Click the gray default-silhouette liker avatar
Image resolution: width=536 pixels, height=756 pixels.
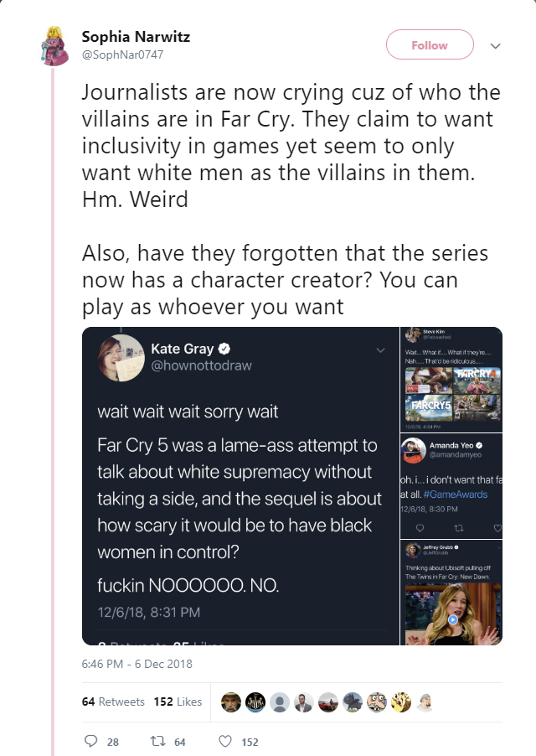(x=280, y=702)
